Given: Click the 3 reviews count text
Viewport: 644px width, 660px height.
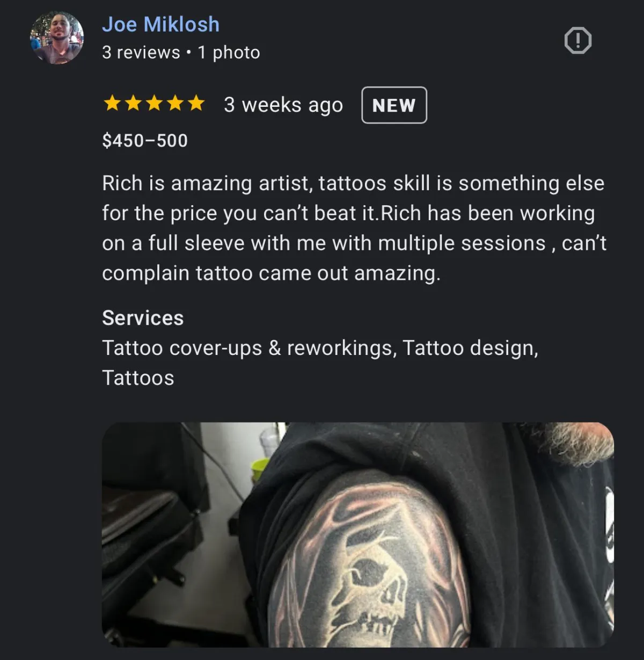Looking at the screenshot, I should coord(141,52).
